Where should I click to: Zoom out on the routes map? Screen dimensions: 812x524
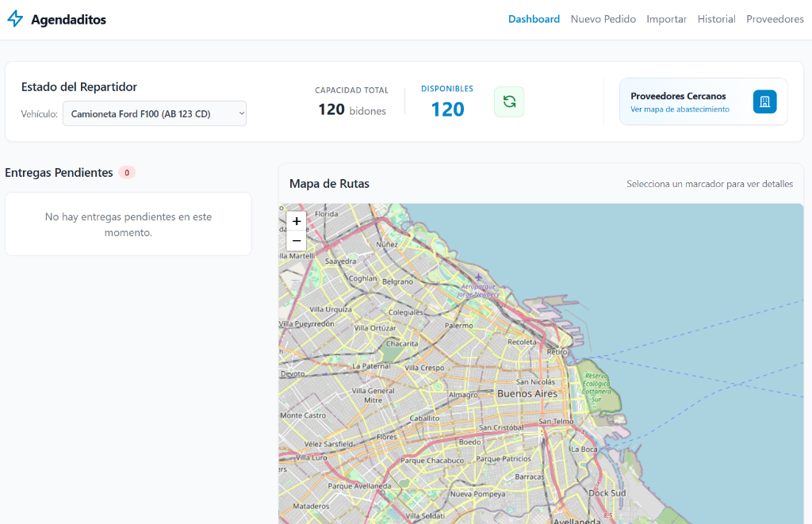[x=297, y=241]
